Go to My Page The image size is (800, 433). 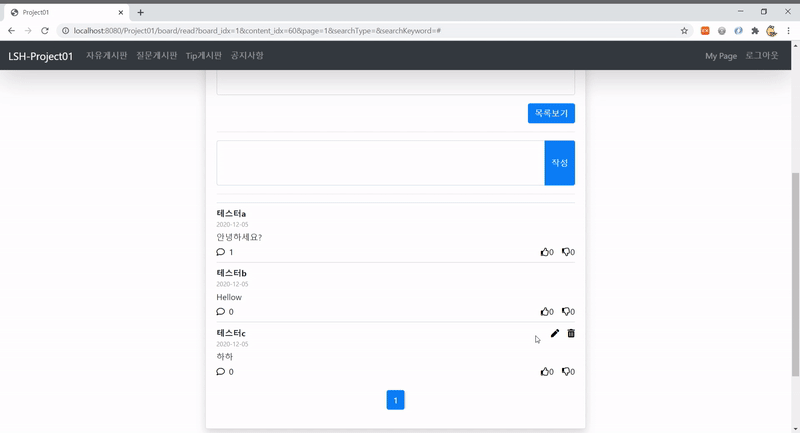pos(721,56)
